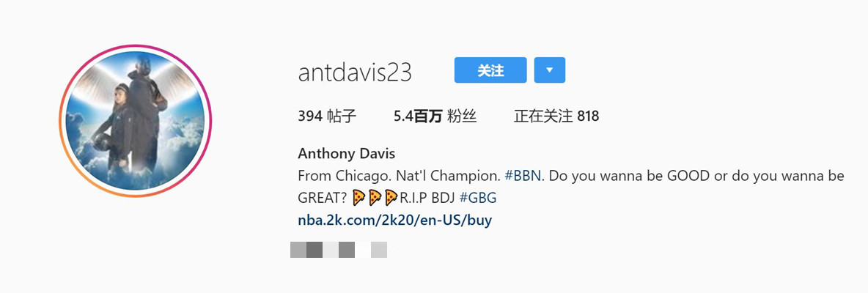Click the pixelated blocks under the link

point(338,250)
